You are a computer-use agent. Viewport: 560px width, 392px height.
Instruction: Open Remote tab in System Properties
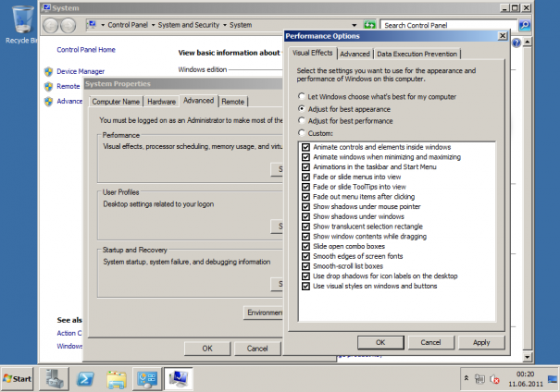click(x=232, y=102)
